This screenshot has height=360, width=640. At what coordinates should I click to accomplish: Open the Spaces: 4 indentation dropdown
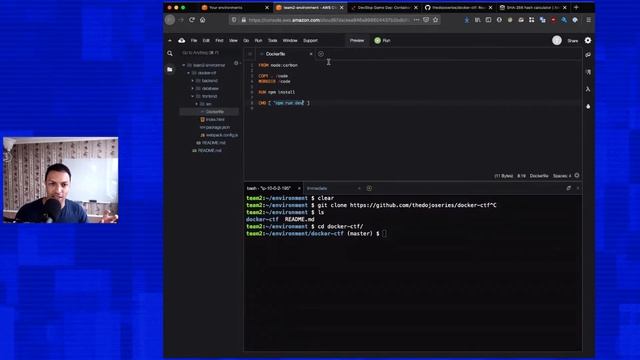(x=562, y=176)
